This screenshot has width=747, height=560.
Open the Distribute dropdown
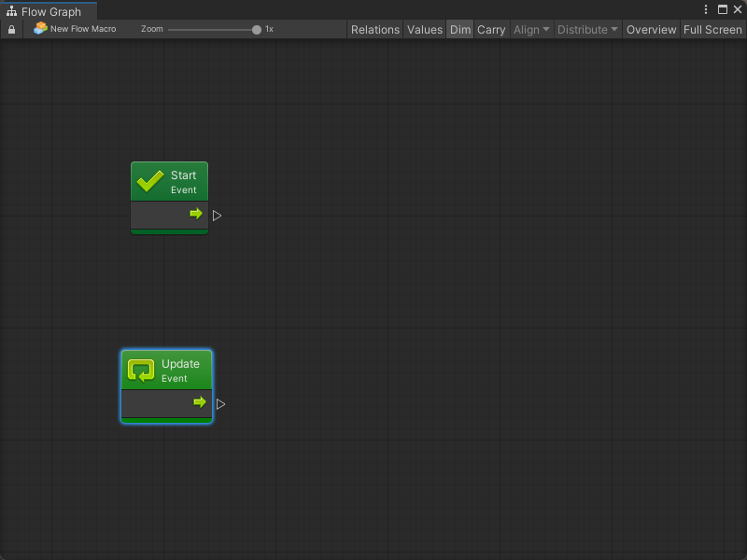[x=587, y=30]
